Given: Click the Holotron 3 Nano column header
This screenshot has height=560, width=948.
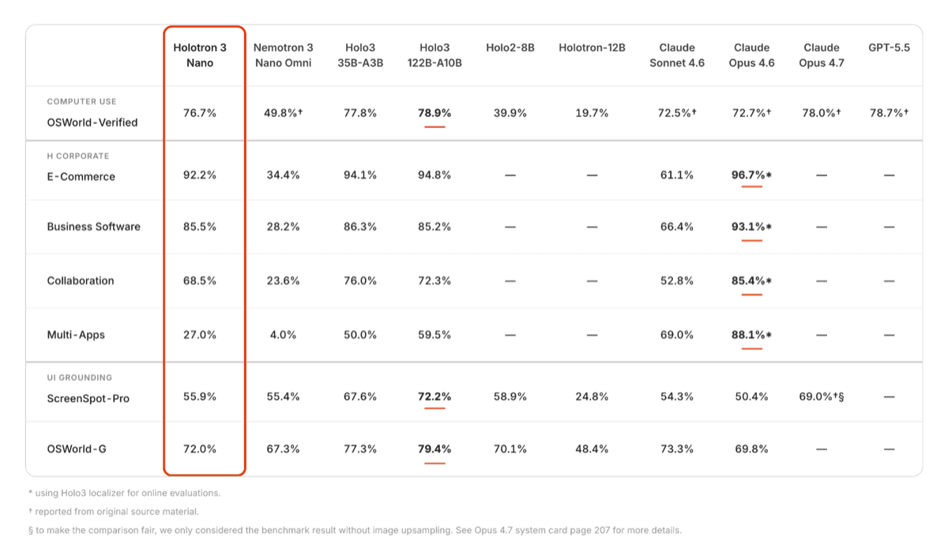Looking at the screenshot, I should (200, 55).
